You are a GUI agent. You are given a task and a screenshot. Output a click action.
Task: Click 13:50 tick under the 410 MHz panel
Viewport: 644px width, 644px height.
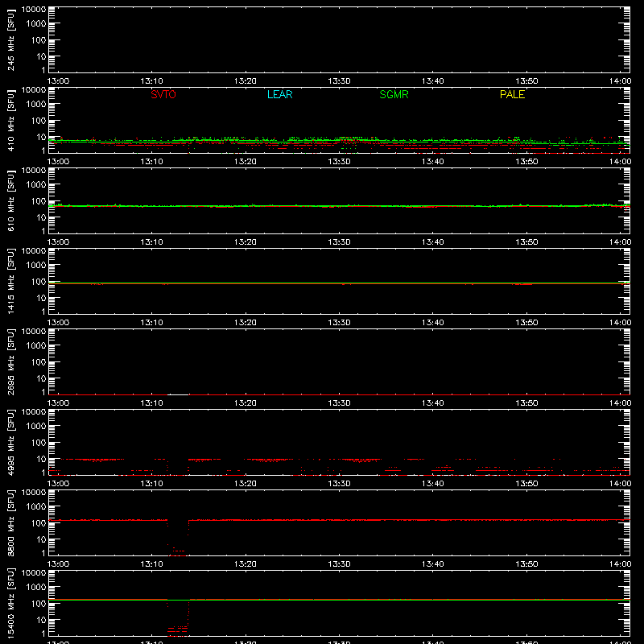[526, 162]
